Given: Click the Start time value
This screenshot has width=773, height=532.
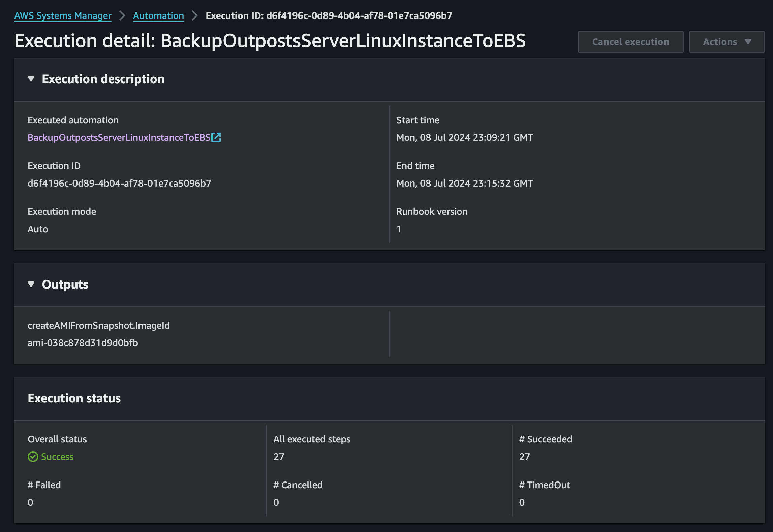Looking at the screenshot, I should coord(464,137).
